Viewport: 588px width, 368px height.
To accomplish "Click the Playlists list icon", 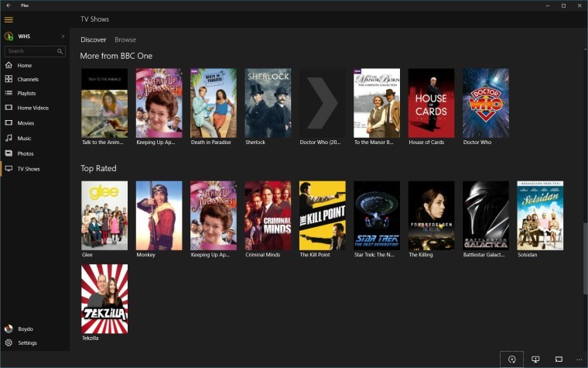I will click(x=9, y=93).
